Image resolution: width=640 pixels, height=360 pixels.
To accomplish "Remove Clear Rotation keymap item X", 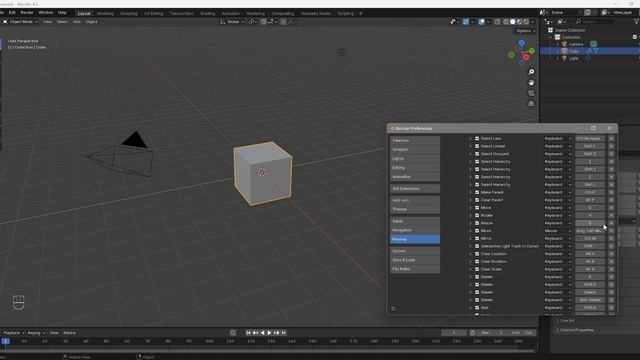I will click(x=611, y=262).
